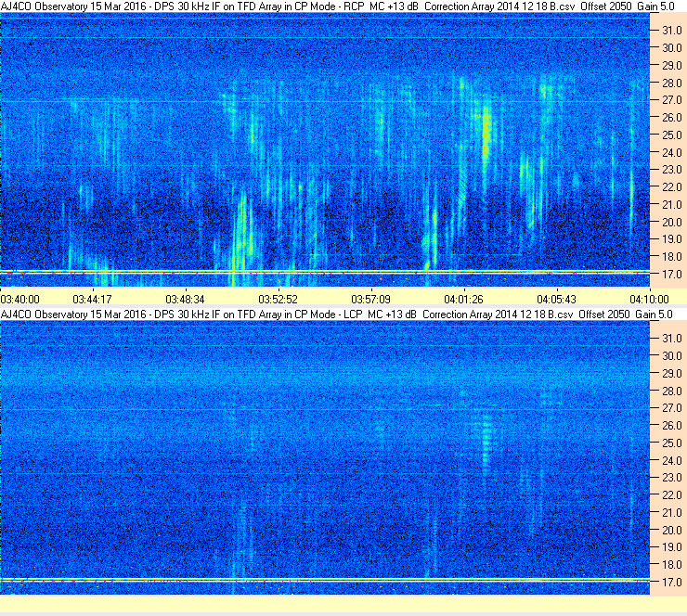Click the 17.0 frequency label on RCP plot
687x616 pixels.
[672, 275]
